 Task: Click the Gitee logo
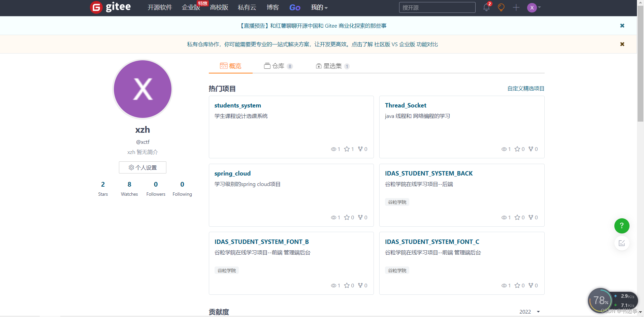(110, 7)
